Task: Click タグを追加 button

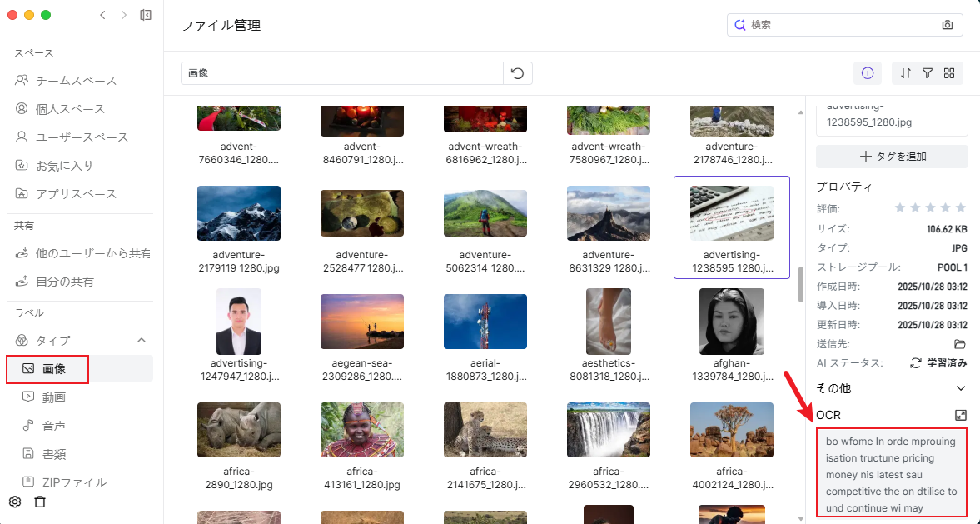Action: point(892,157)
